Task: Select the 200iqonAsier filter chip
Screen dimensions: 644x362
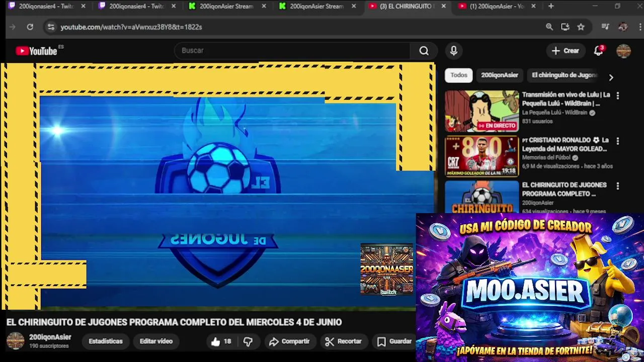Action: pyautogui.click(x=500, y=75)
